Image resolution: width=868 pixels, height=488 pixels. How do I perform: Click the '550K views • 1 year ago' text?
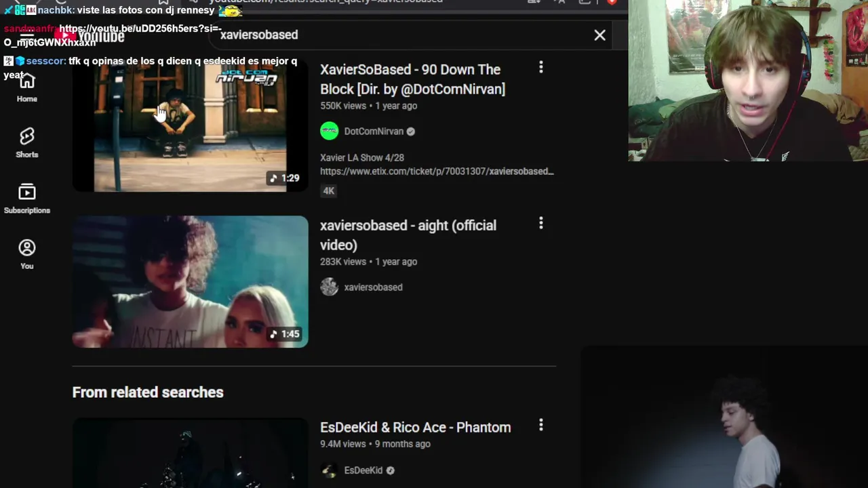click(x=368, y=106)
